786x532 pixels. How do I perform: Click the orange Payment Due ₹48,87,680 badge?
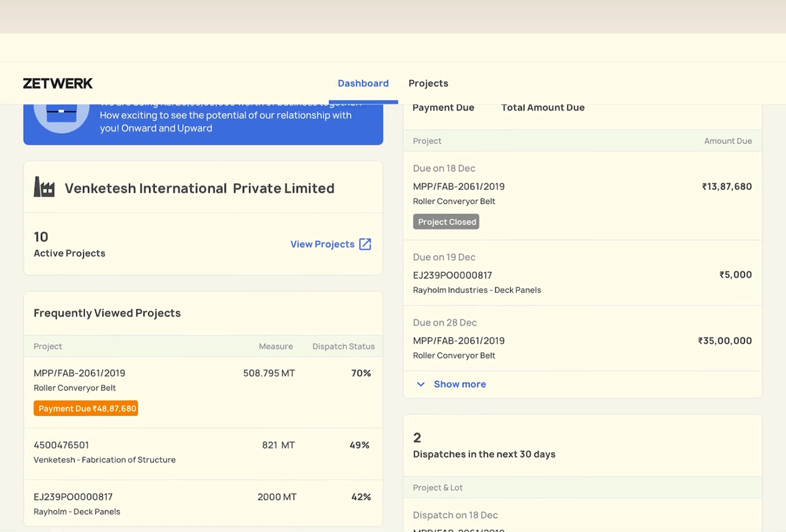click(86, 408)
